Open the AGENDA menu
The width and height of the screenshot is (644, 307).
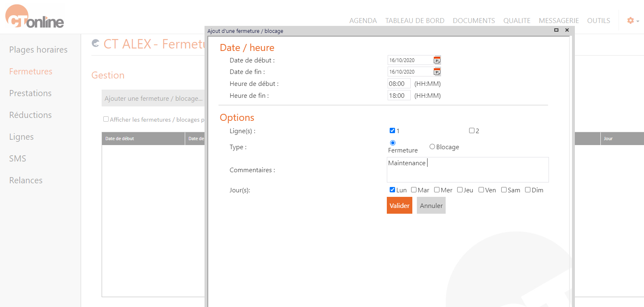[x=363, y=20]
